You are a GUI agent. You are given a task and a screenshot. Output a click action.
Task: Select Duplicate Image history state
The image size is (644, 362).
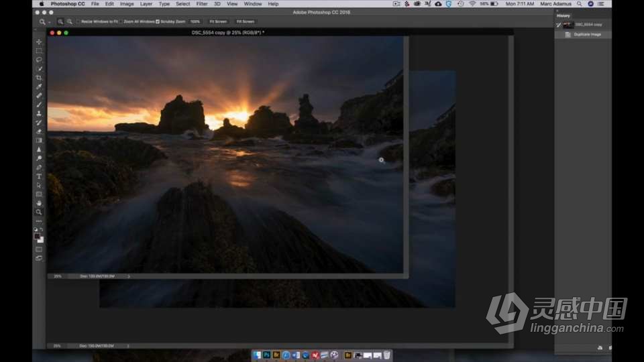(583, 34)
